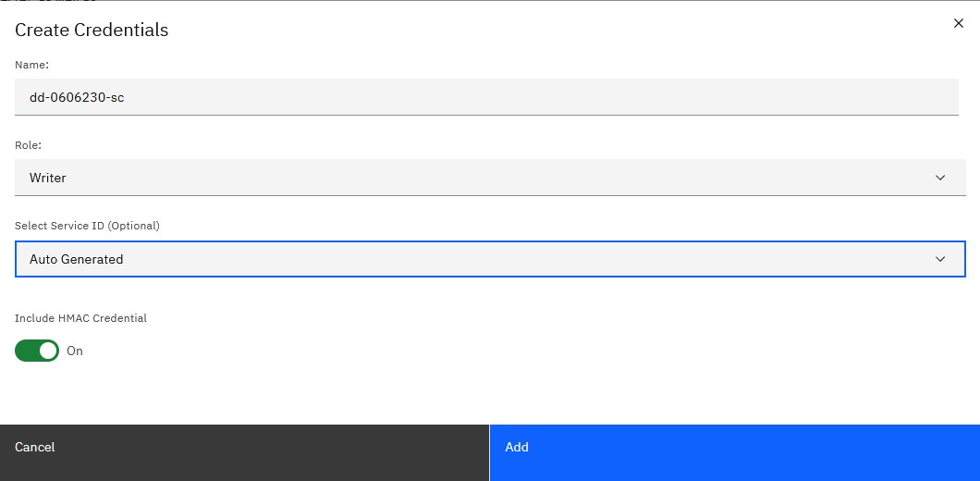Viewport: 980px width, 481px height.
Task: Click the Name input field
Action: [x=486, y=96]
